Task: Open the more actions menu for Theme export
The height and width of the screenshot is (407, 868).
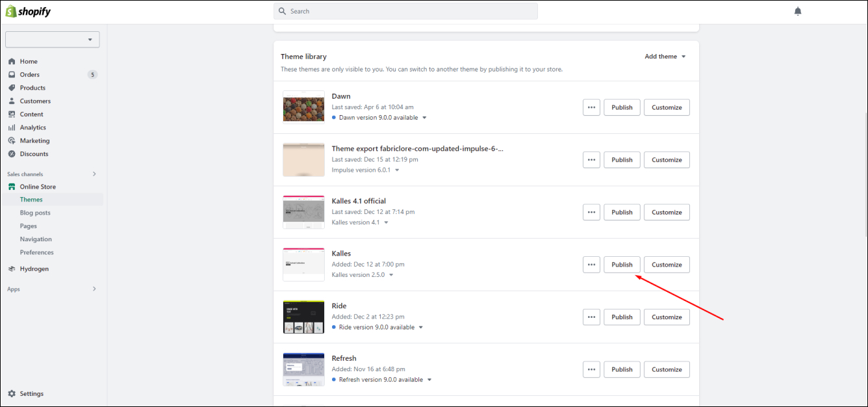Action: (x=591, y=160)
